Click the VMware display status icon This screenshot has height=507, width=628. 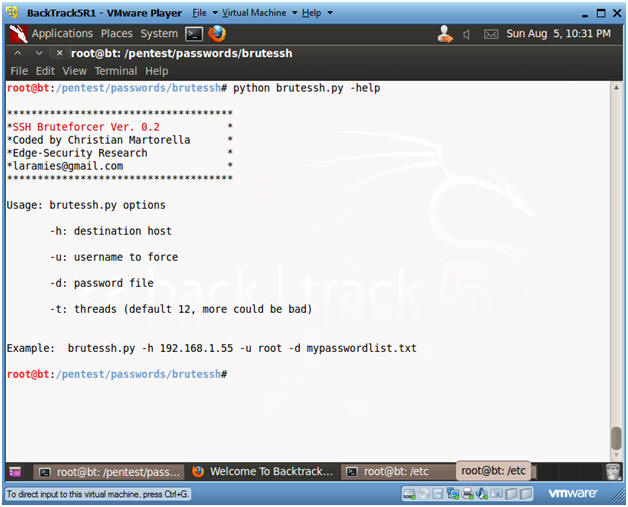click(x=497, y=494)
